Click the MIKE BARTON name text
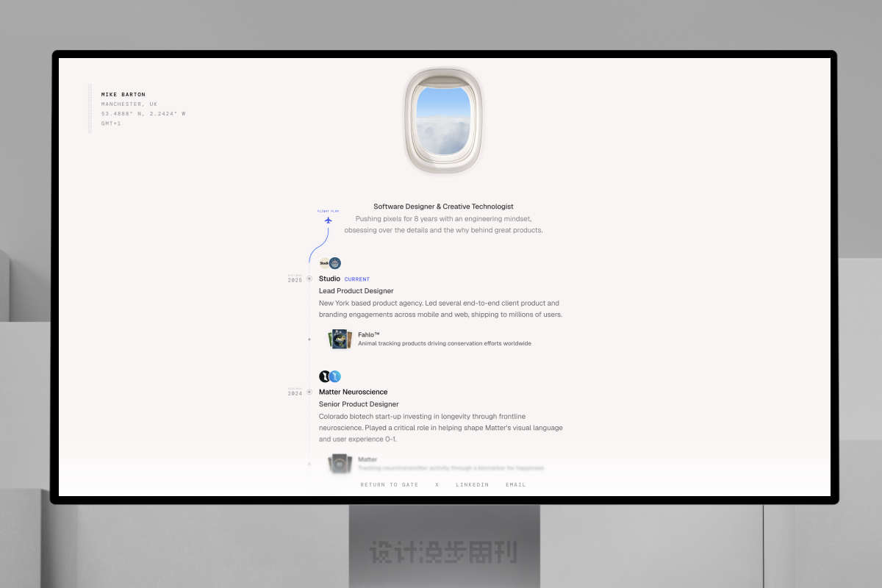The image size is (882, 588). click(123, 95)
